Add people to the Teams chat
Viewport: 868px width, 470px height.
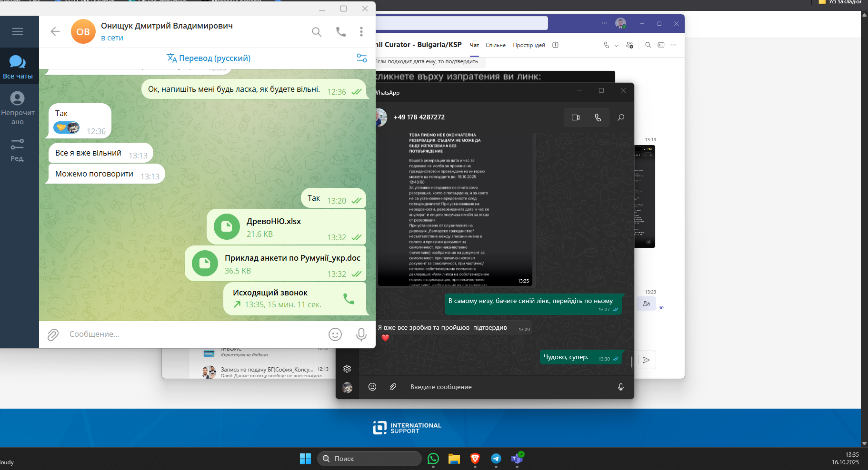click(x=630, y=45)
